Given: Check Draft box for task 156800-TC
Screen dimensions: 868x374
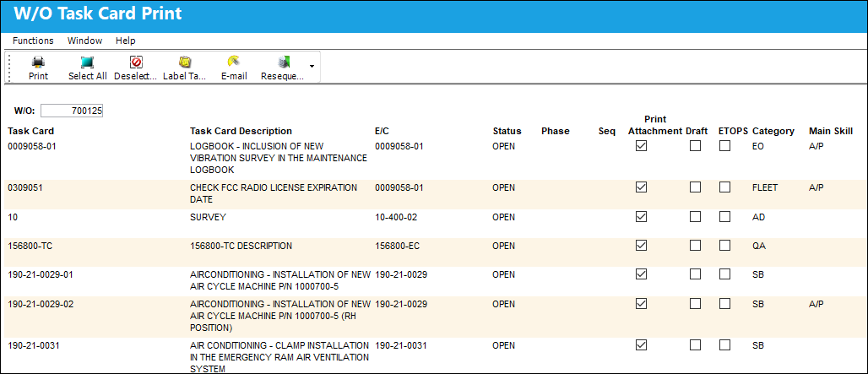Looking at the screenshot, I should pyautogui.click(x=695, y=245).
